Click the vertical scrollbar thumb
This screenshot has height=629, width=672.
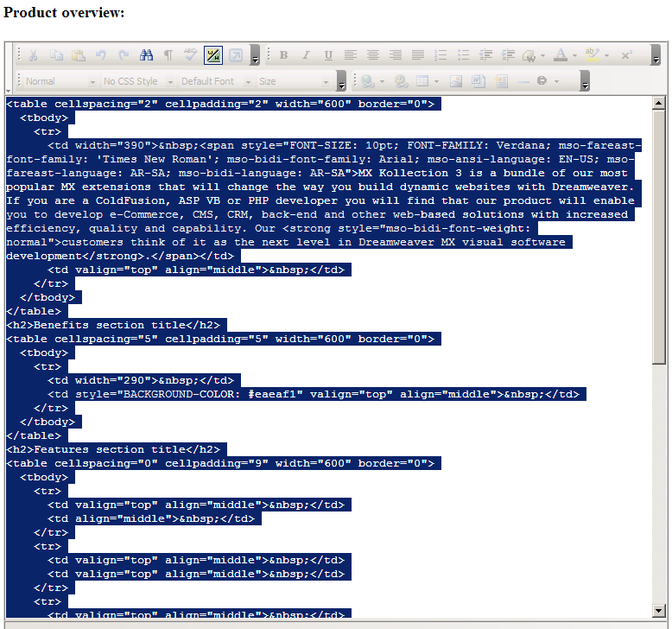[x=659, y=237]
